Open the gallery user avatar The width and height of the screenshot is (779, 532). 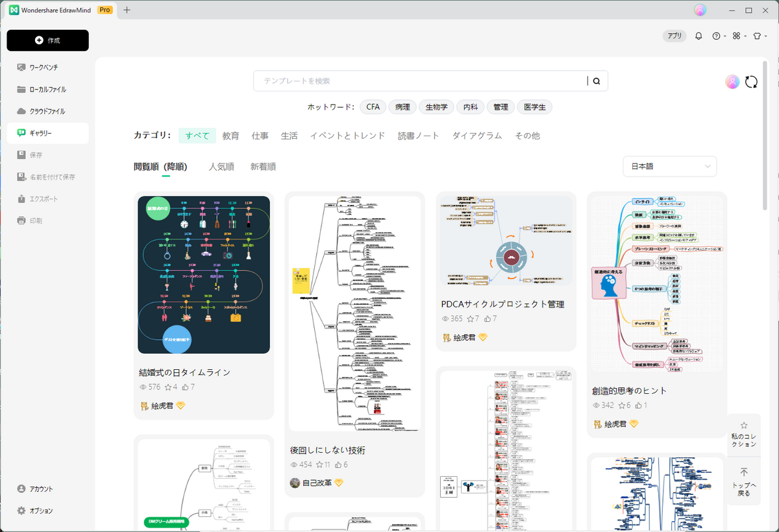coord(732,82)
